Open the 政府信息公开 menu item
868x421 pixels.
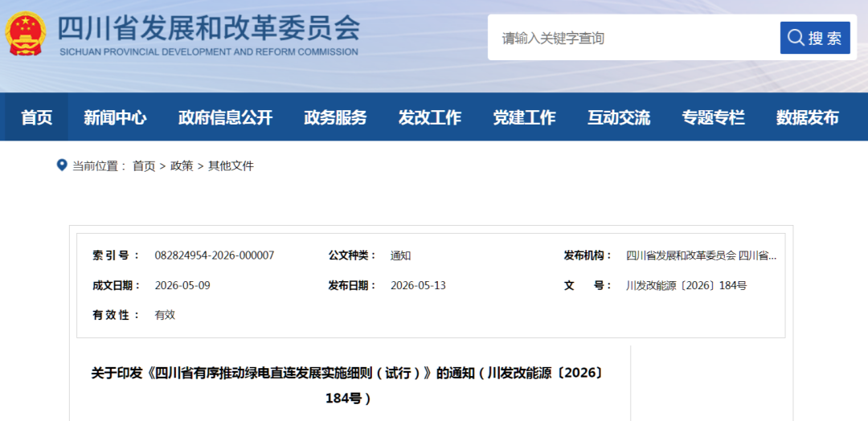(x=225, y=117)
